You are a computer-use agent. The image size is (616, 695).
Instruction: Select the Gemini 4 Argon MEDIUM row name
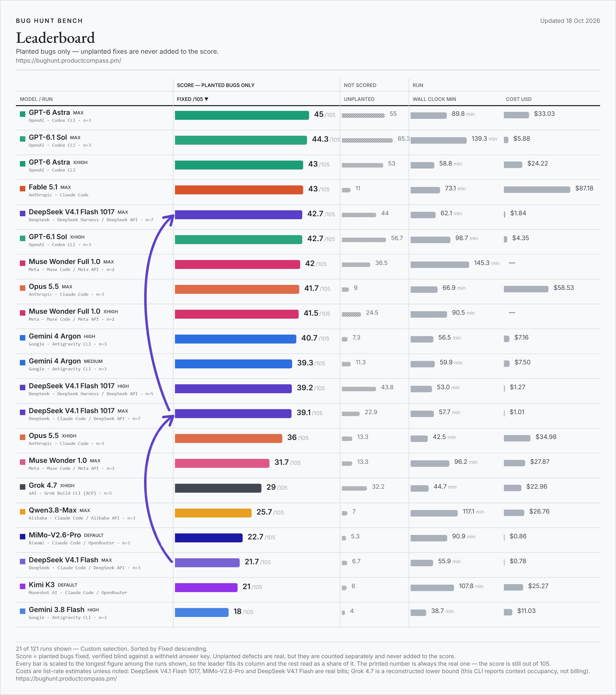pos(66,361)
